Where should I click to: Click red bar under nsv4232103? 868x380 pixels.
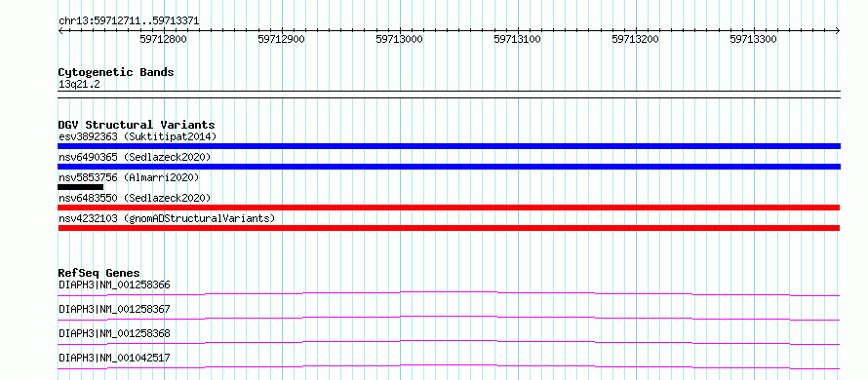point(449,228)
